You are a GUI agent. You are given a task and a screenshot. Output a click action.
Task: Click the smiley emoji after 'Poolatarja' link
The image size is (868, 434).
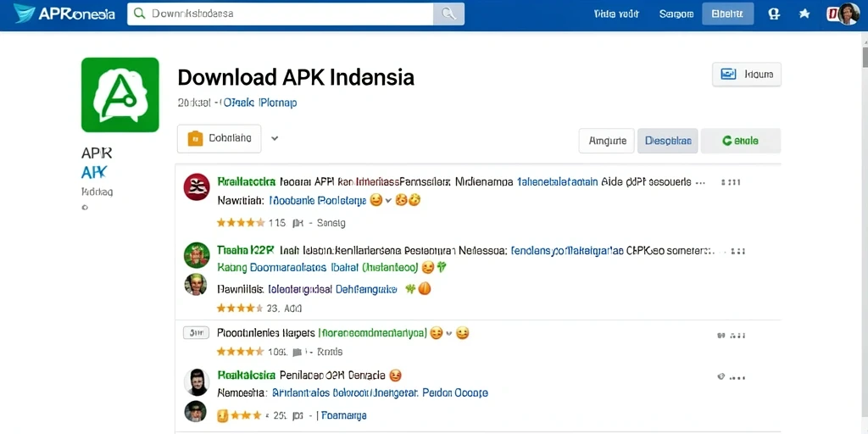pos(376,200)
